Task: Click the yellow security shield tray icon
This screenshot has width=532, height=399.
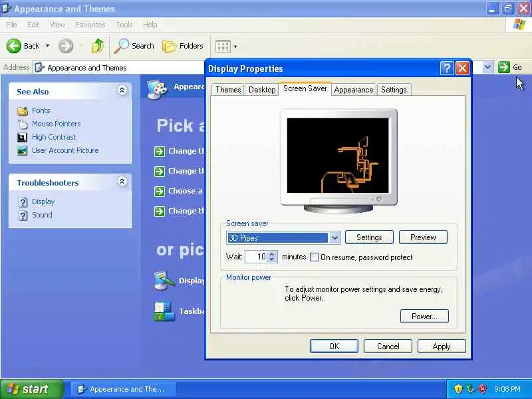Action: (x=458, y=388)
